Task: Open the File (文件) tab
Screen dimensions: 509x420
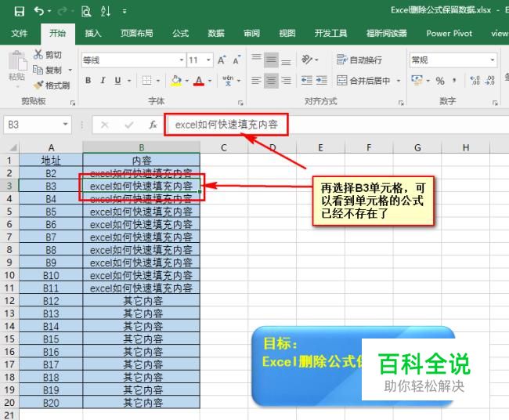Action: pos(19,33)
